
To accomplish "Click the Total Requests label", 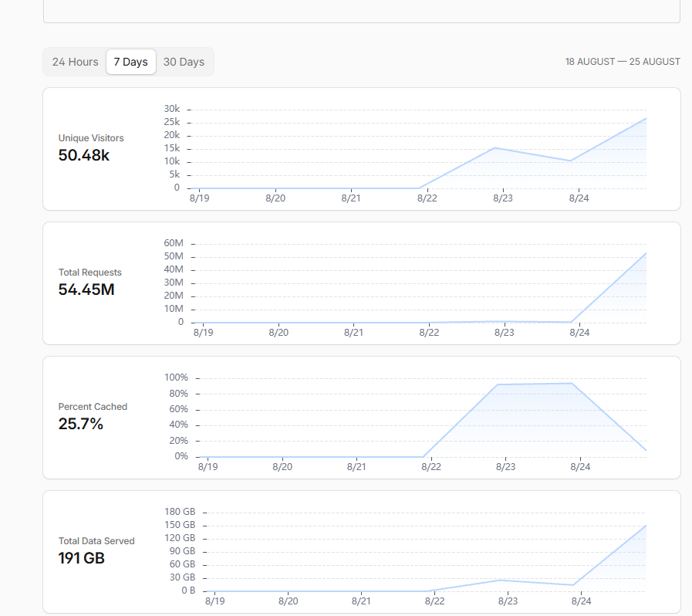I will (x=90, y=272).
